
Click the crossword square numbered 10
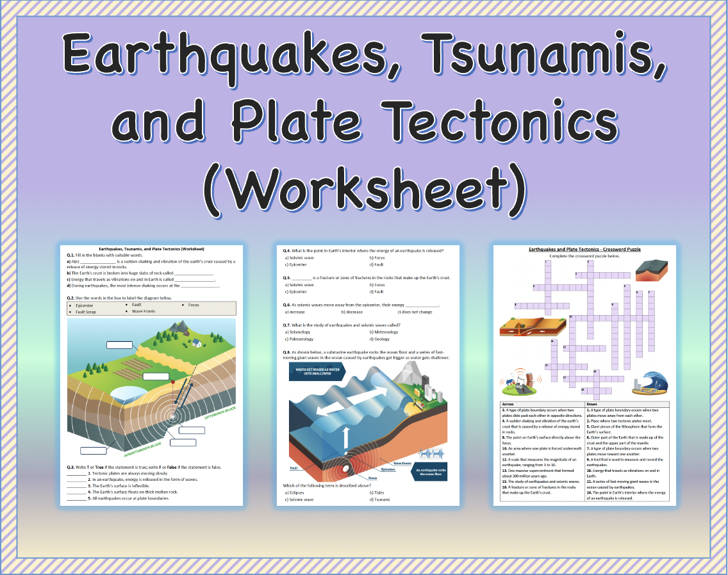click(x=572, y=316)
